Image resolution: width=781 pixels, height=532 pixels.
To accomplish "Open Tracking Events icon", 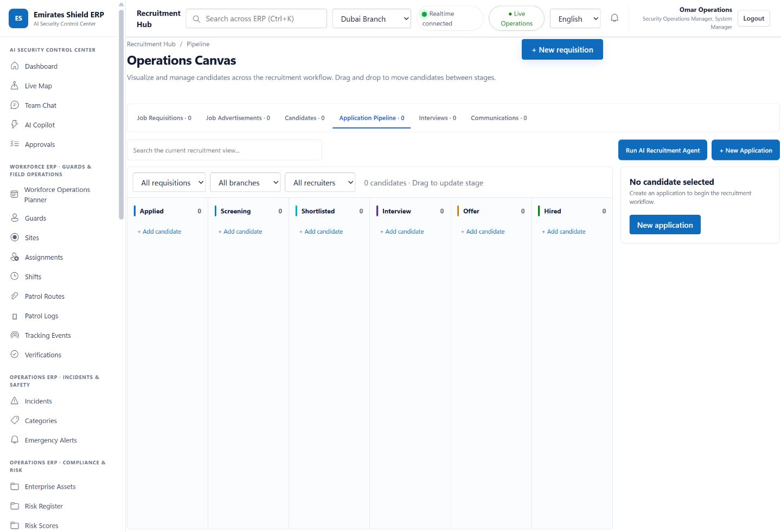I will pos(15,335).
